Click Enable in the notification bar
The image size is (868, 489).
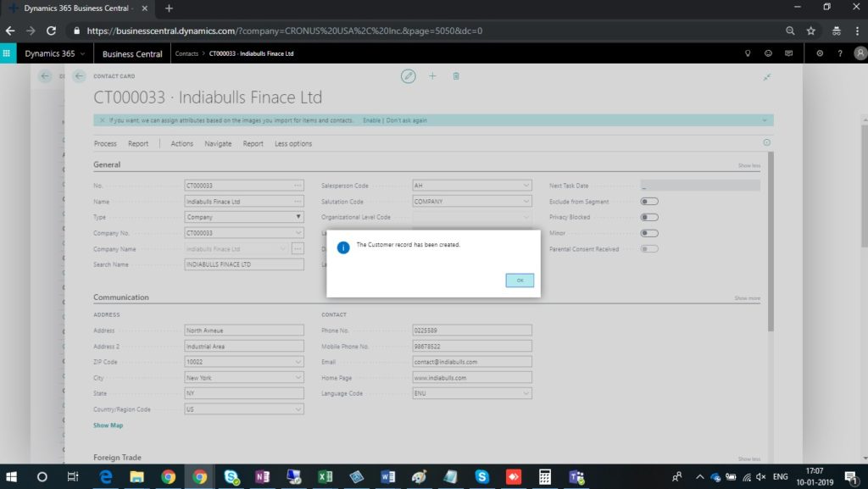pos(371,120)
